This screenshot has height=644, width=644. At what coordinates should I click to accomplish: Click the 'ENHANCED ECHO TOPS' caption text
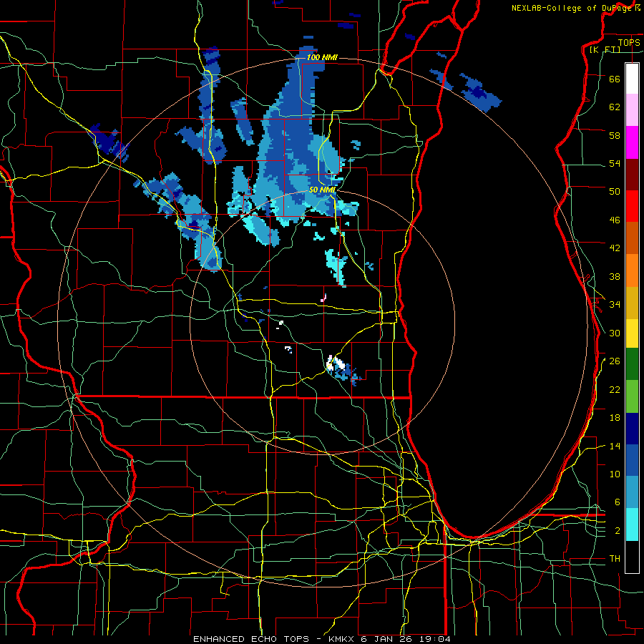click(251, 639)
